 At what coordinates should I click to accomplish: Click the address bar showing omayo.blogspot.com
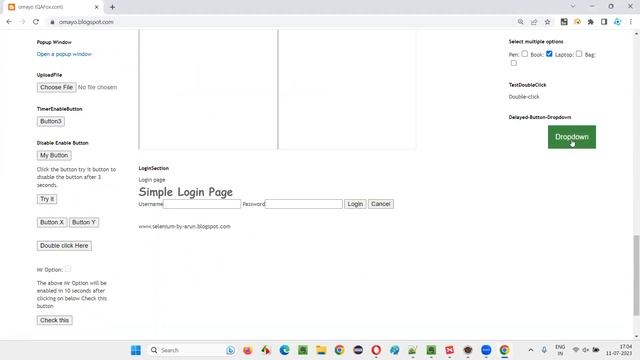[x=282, y=22]
